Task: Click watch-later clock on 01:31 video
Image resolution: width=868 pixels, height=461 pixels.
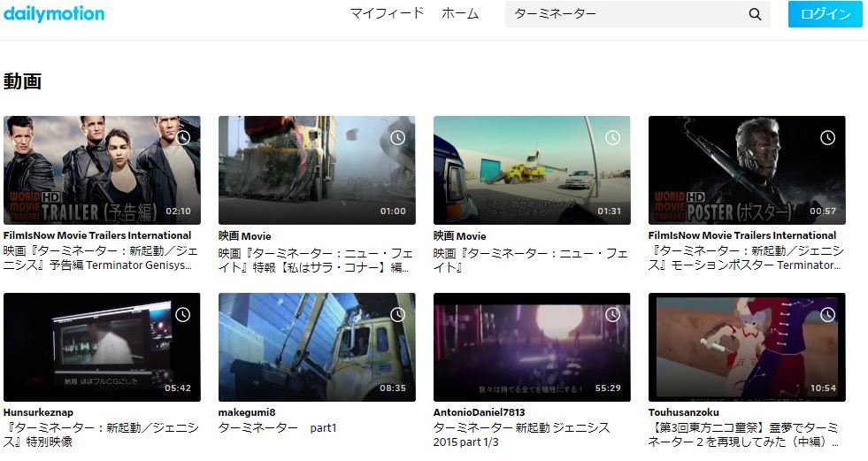Action: (612, 138)
